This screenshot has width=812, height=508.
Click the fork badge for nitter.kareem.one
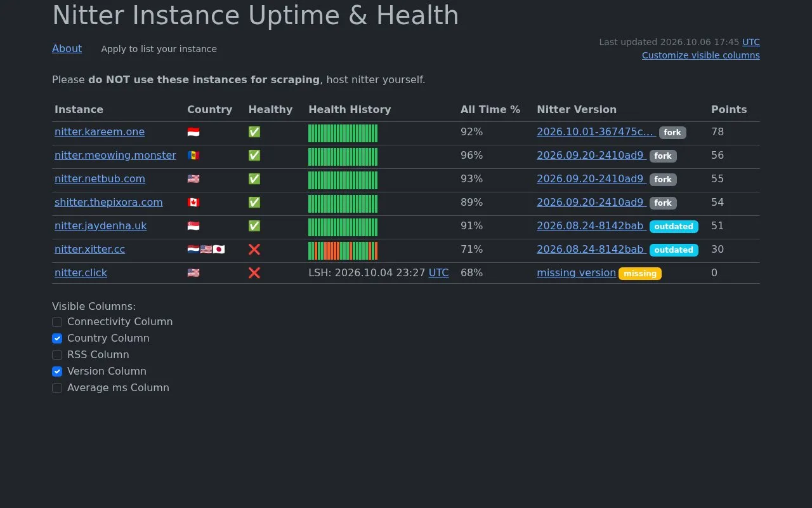(672, 133)
